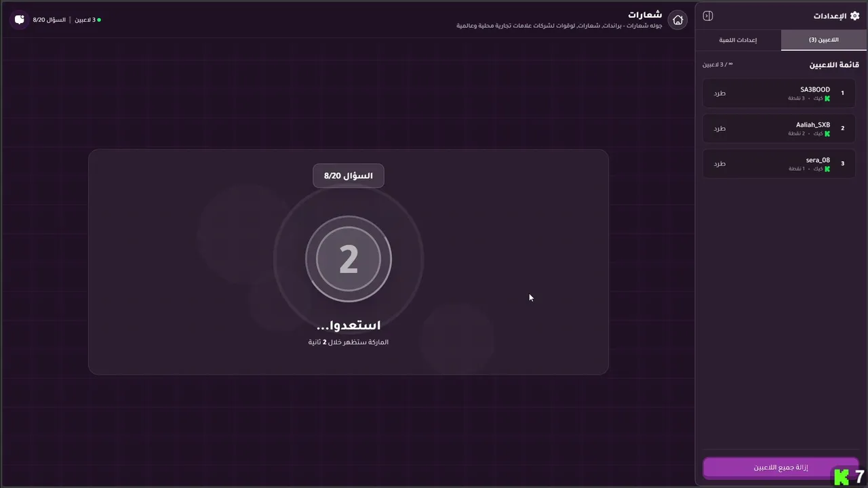Click the round description under شعارات

coord(559,26)
